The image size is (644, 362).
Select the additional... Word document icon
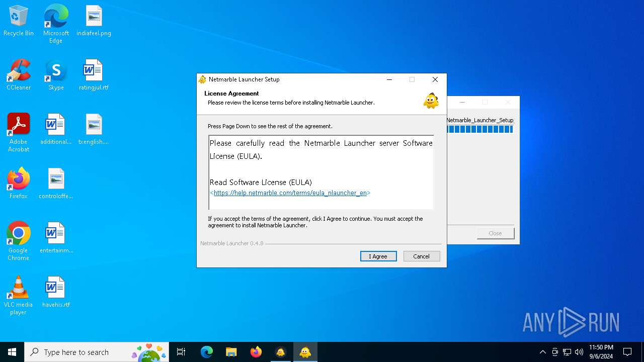coord(56,130)
